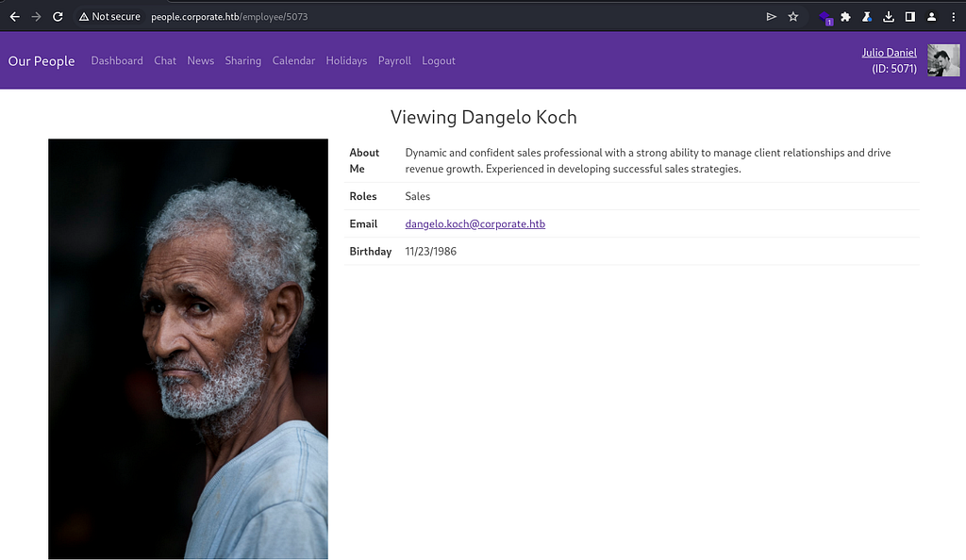
Task: Go to the Payroll page
Action: point(394,60)
